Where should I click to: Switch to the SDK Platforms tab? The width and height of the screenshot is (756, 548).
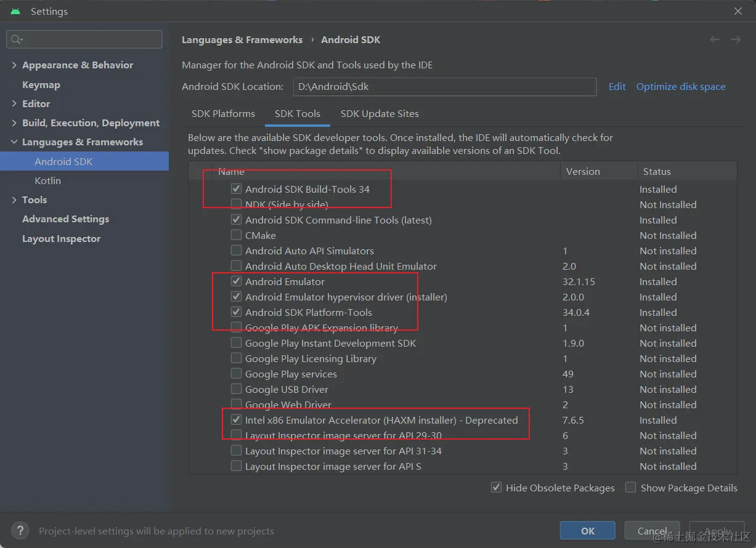[223, 114]
